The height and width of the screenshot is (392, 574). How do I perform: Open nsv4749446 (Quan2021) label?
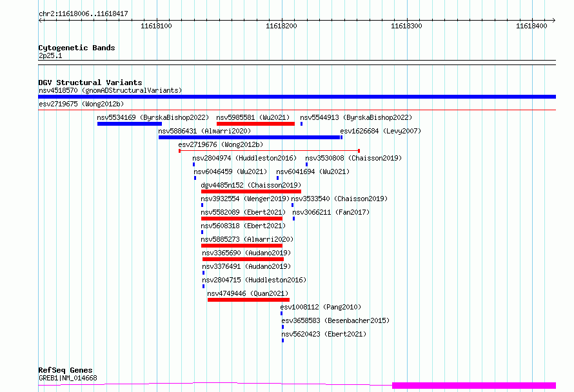tap(248, 293)
